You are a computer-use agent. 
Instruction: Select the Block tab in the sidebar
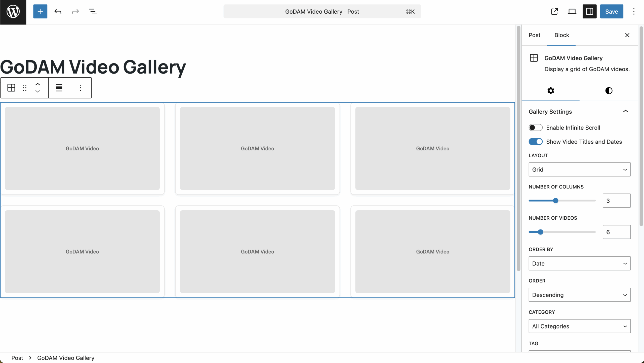tap(561, 35)
